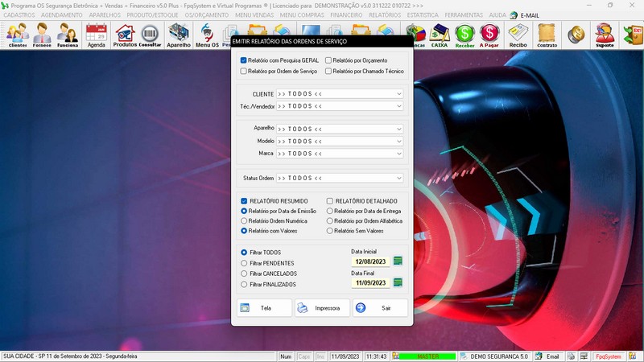The height and width of the screenshot is (362, 644).
Task: Enable Relatório por Orçamento checkbox
Action: [x=328, y=60]
